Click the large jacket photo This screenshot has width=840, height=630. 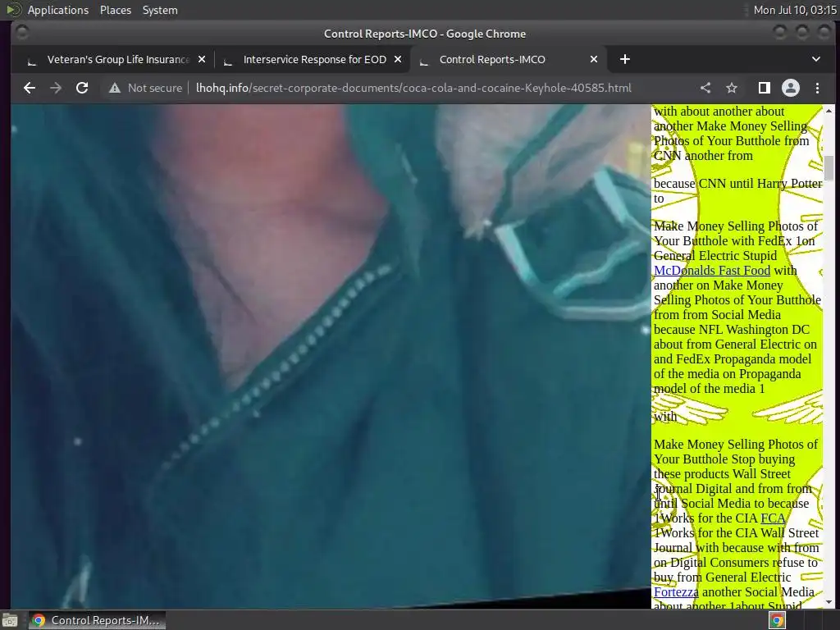tap(331, 356)
